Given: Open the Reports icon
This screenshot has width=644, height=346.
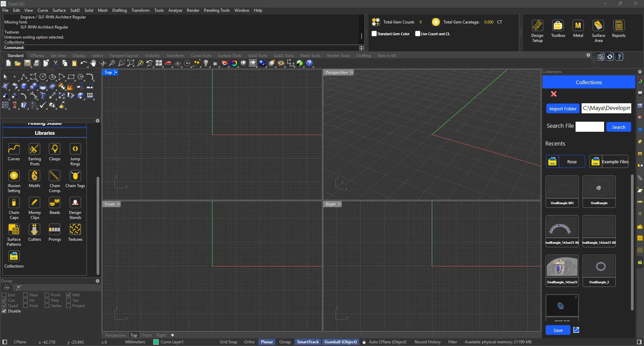Looking at the screenshot, I should [x=619, y=26].
